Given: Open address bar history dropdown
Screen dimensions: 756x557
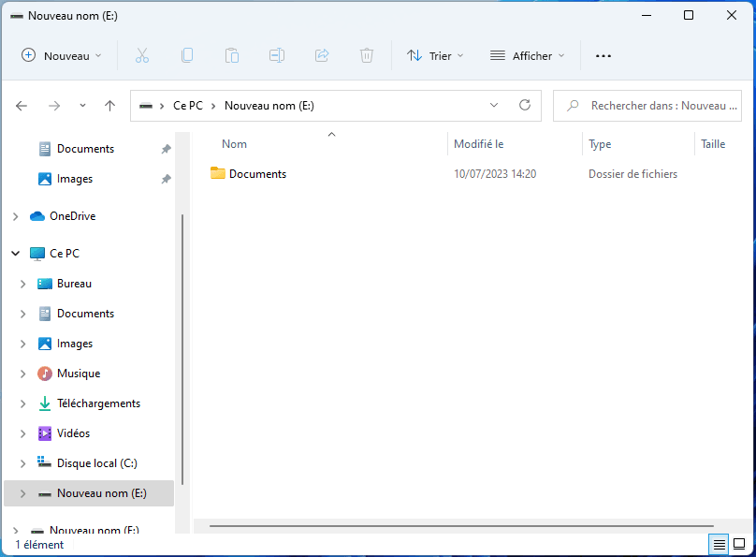Looking at the screenshot, I should pos(494,105).
